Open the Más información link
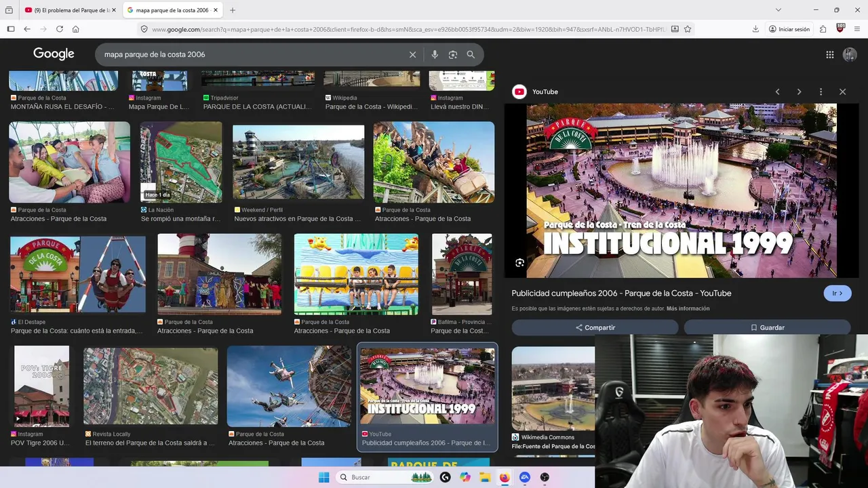 688,308
